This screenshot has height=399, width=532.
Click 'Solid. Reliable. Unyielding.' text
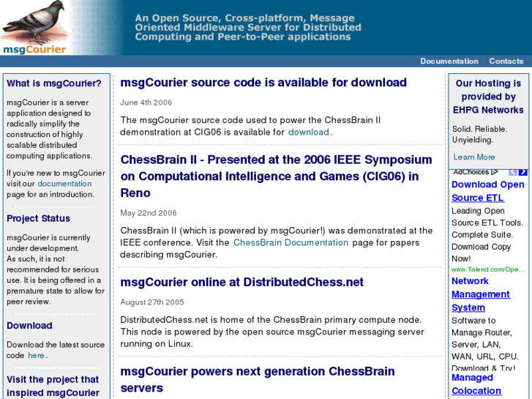coord(479,135)
